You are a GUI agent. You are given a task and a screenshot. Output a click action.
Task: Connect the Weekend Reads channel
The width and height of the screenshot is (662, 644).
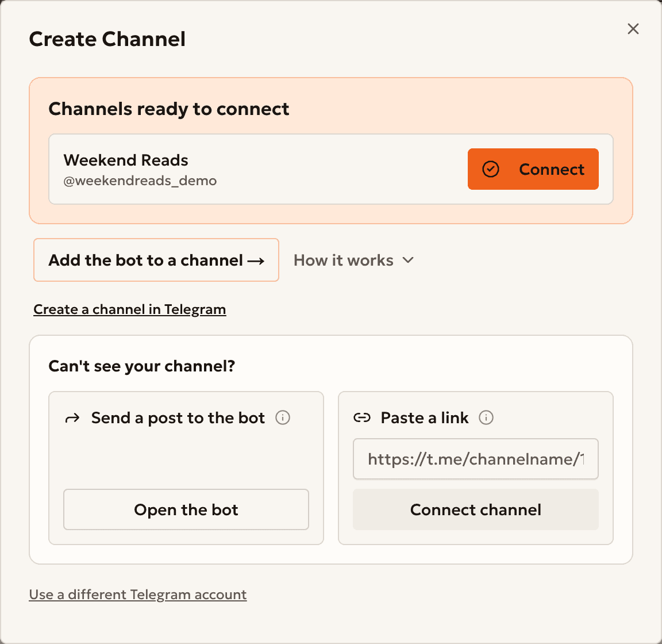[533, 169]
